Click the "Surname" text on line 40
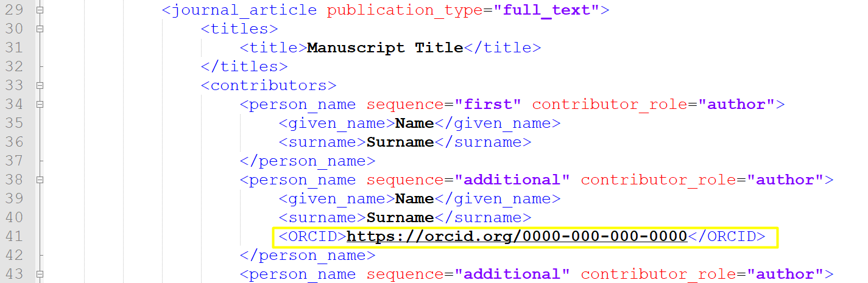This screenshot has width=868, height=283. coord(400,217)
